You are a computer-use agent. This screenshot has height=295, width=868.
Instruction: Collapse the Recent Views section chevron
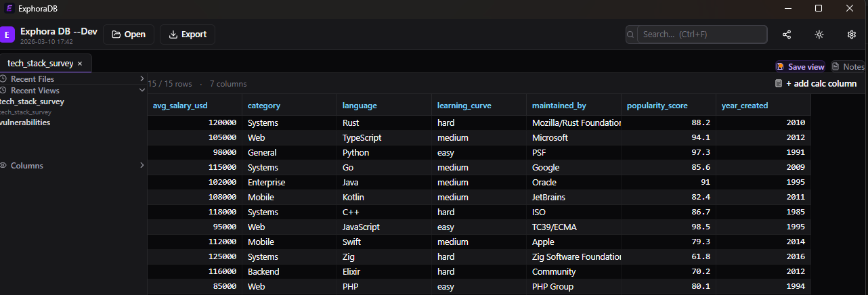(142, 91)
